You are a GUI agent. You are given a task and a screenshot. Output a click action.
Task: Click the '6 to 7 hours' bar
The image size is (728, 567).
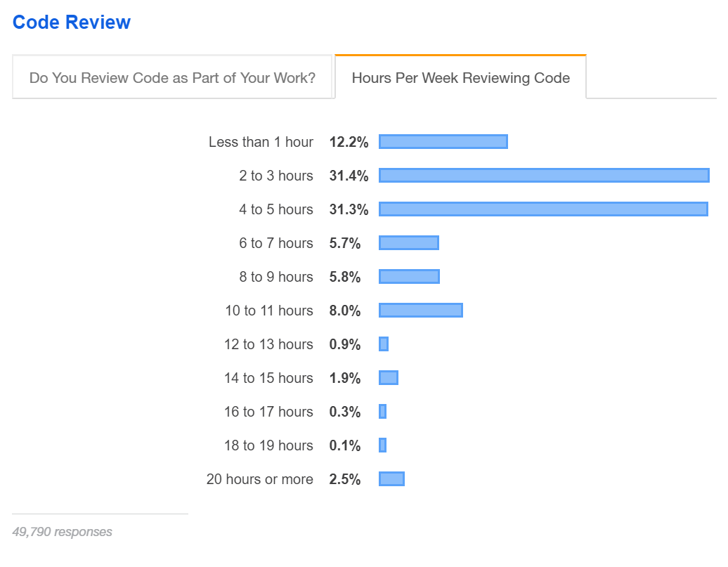pyautogui.click(x=409, y=243)
